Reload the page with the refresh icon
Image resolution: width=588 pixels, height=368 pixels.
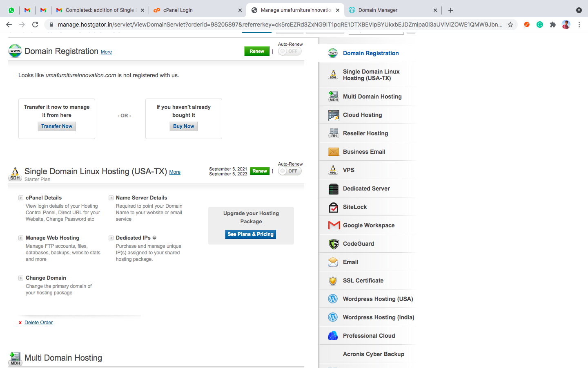35,25
